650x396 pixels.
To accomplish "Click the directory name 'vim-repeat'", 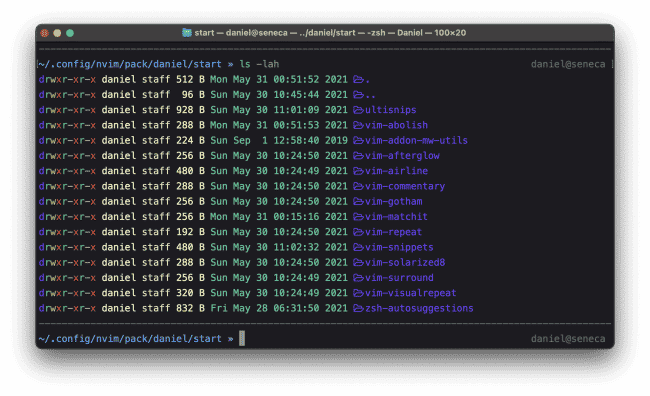I will [x=393, y=232].
